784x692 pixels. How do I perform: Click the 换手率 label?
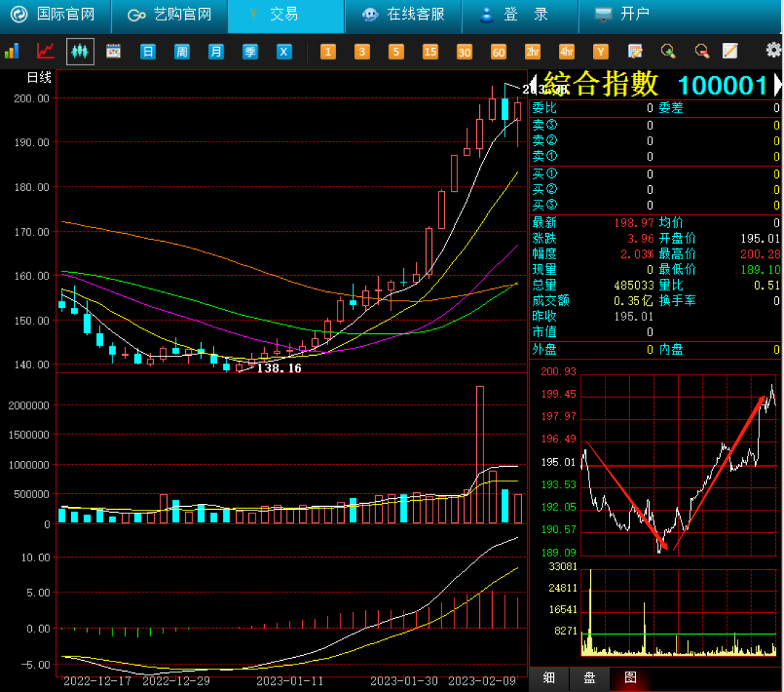[677, 301]
